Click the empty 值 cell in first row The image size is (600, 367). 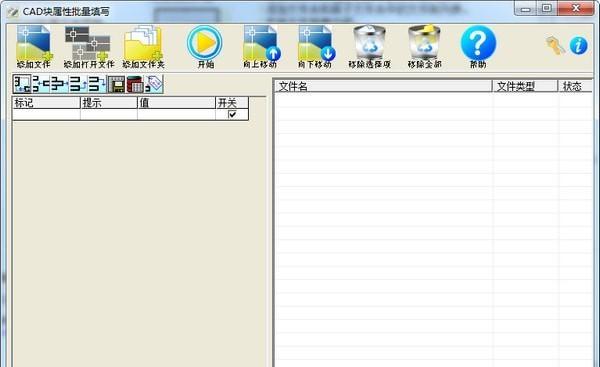click(176, 114)
